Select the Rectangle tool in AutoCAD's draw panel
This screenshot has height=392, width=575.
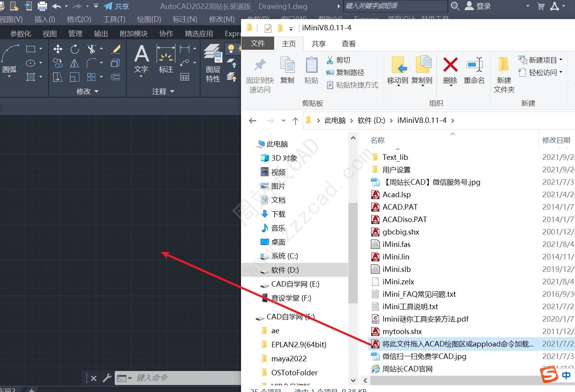[x=31, y=49]
